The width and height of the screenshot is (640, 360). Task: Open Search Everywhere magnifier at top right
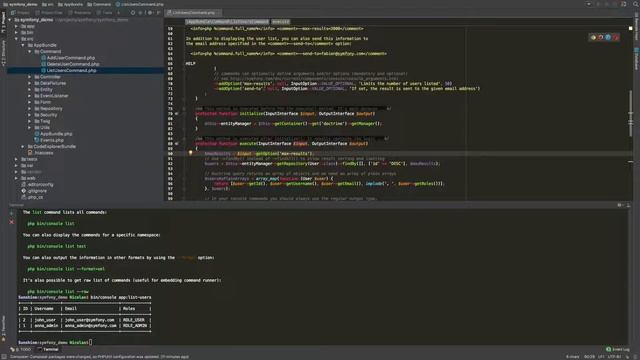[635, 4]
